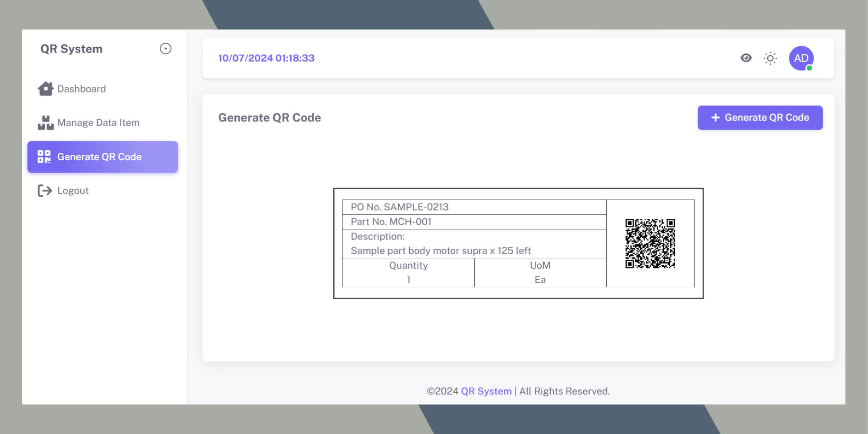Screen dimensions: 868x434
Task: Click the purple Generate QR Code button
Action: pyautogui.click(x=760, y=118)
